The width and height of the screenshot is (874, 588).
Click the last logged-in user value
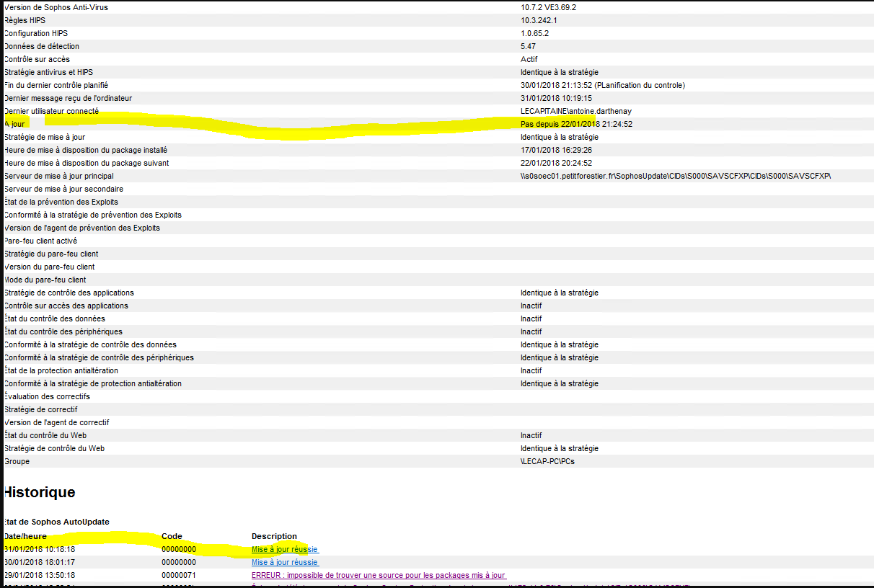[x=575, y=111]
